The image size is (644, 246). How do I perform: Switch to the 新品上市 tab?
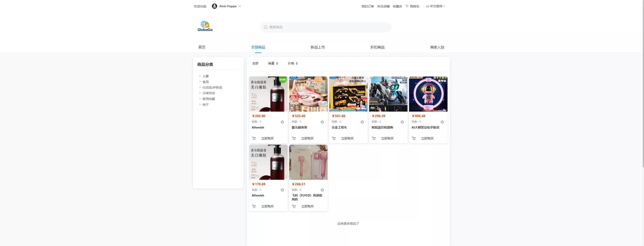coord(317,47)
